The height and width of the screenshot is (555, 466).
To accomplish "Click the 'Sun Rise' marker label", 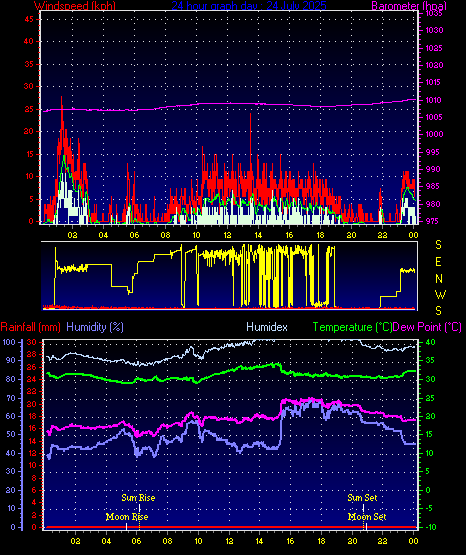I will tap(138, 498).
